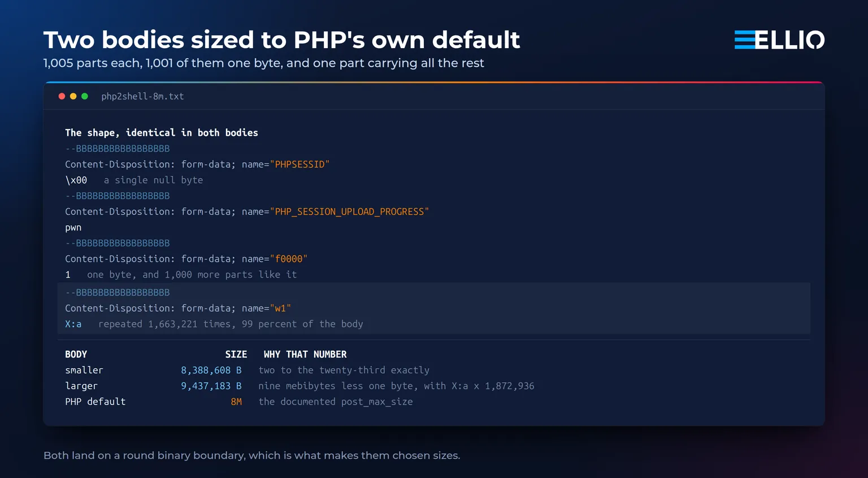Click 'The shape, identical in both bodies' line
Viewport: 868px width, 478px height.
tap(162, 132)
